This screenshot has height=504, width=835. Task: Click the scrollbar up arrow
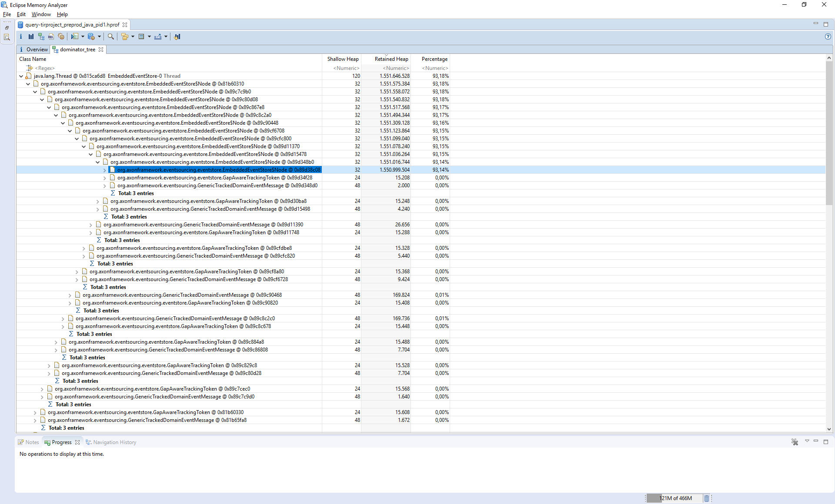829,58
